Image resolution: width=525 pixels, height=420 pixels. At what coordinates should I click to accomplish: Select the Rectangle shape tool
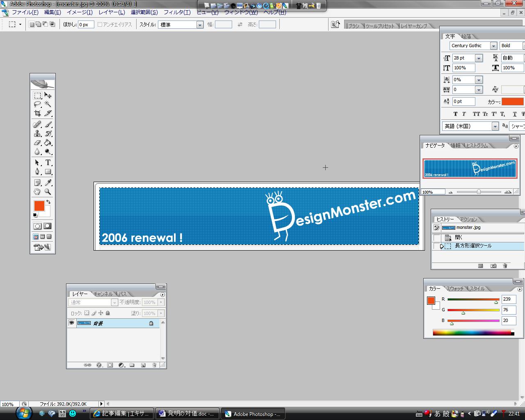pos(48,171)
